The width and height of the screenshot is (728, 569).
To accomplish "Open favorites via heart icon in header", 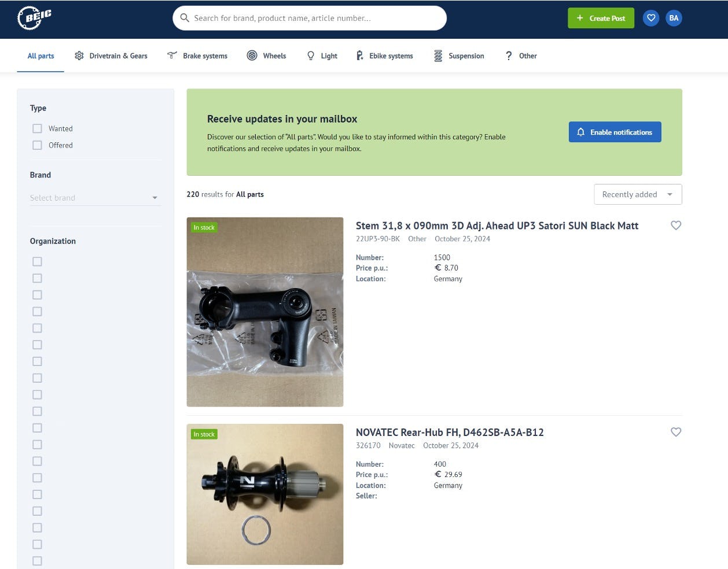I will 651,18.
